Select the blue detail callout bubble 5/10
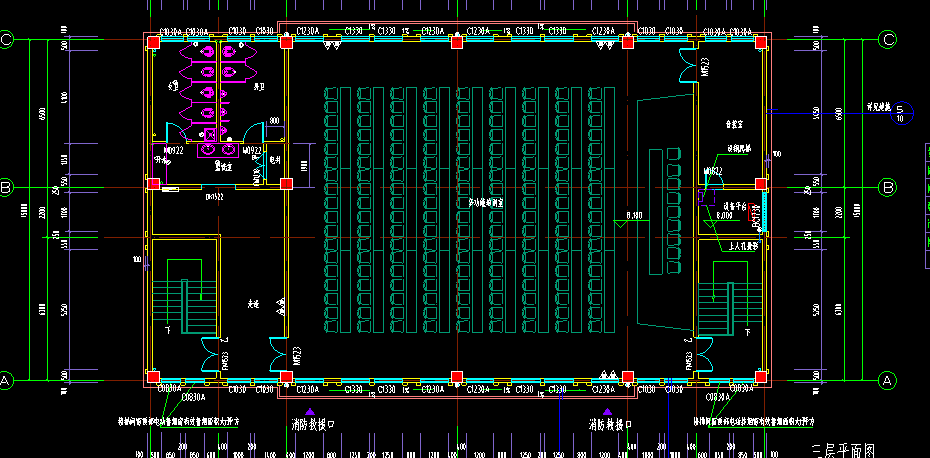 pos(900,113)
